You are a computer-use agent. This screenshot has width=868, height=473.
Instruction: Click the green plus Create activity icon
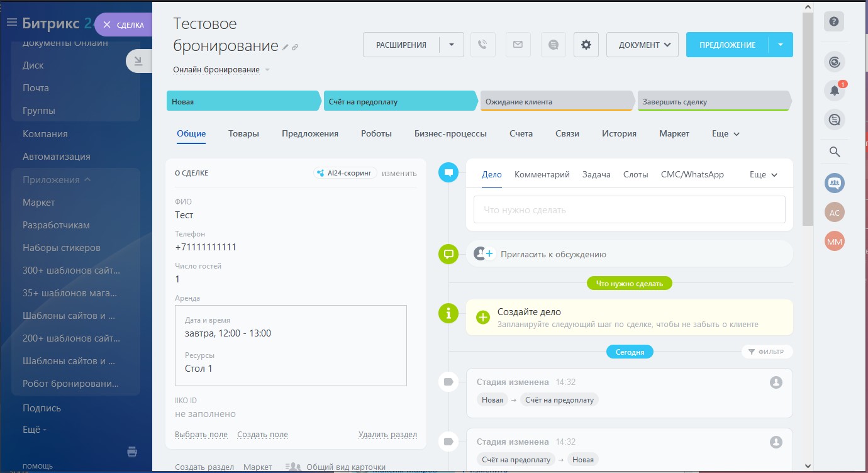coord(483,318)
